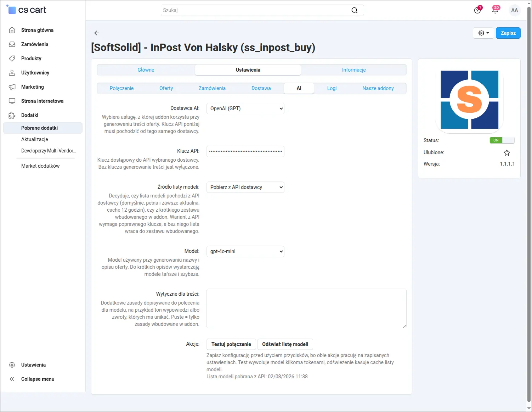Select Pobrane dodatki submenu item
The height and width of the screenshot is (412, 532).
(43, 128)
